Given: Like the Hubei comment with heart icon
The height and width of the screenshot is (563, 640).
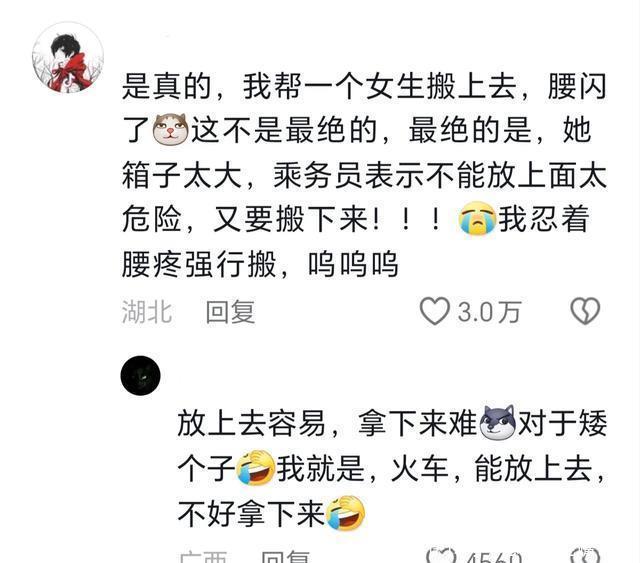Looking at the screenshot, I should coord(435,311).
